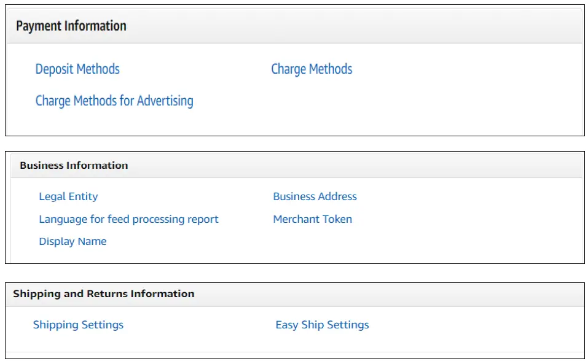588x364 pixels.
Task: Open Charge Methods for Advertising
Action: tap(116, 100)
